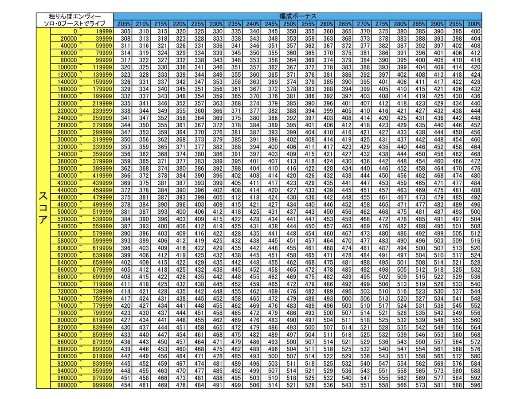This screenshot has height=399, width=532.
Task: Select the 280% column header
Action: pos(399,23)
